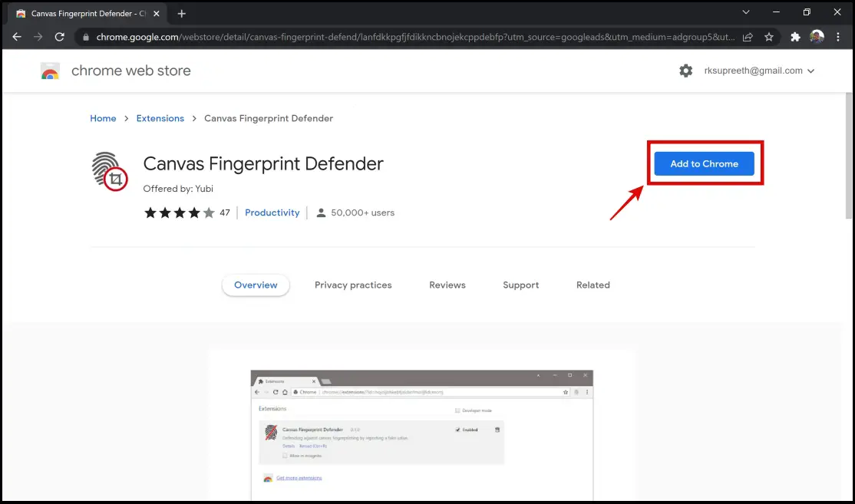
Task: Click the address bar URL field
Action: tap(415, 37)
